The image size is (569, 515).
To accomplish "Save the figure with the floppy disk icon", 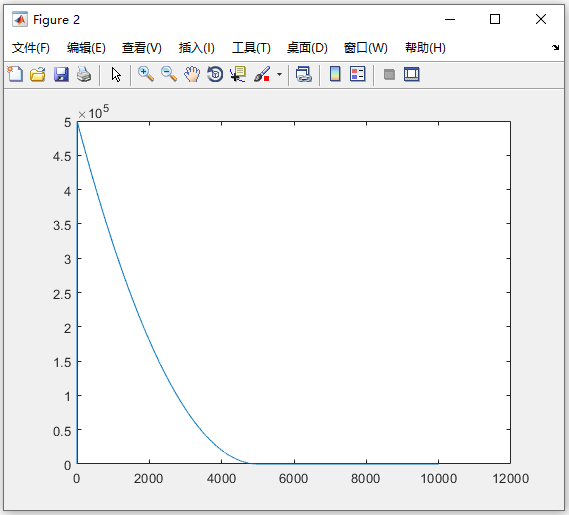I will tap(61, 74).
